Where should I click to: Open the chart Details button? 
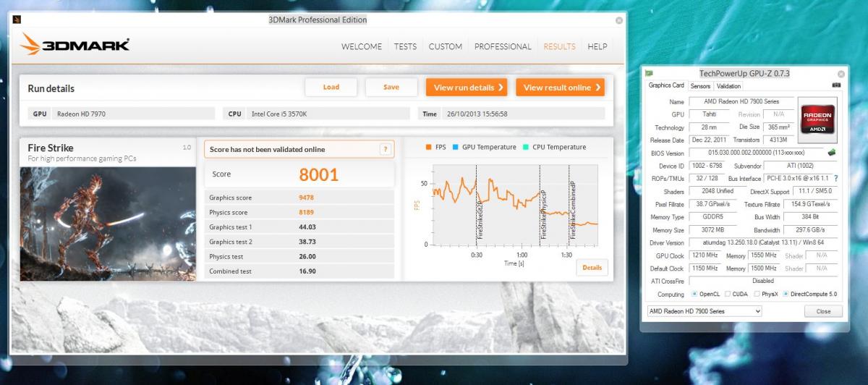coord(592,268)
